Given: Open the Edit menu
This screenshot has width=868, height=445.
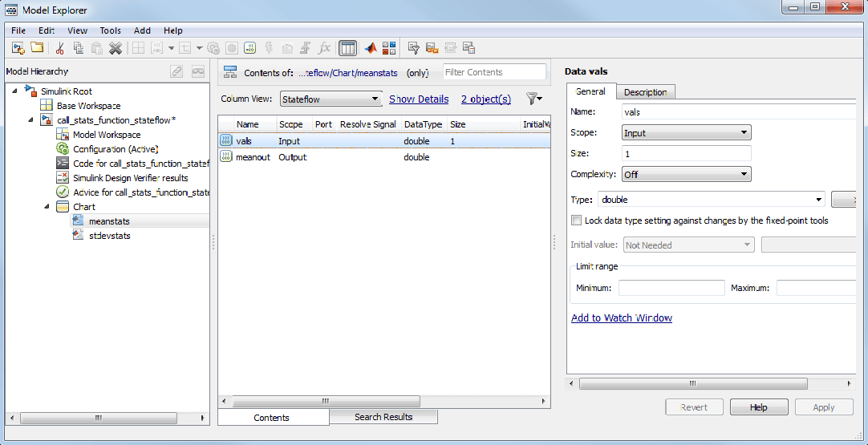Looking at the screenshot, I should (x=47, y=30).
